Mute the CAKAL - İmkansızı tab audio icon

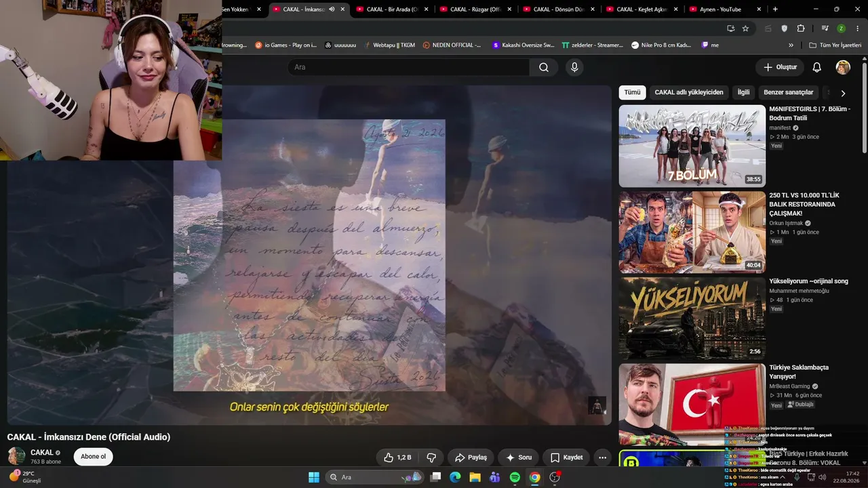[x=332, y=9]
